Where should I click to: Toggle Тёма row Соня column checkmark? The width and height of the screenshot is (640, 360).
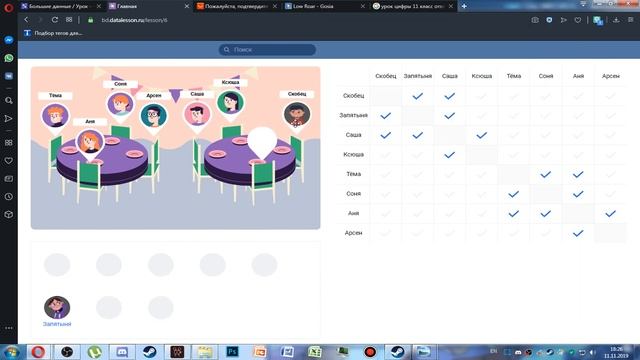click(546, 174)
